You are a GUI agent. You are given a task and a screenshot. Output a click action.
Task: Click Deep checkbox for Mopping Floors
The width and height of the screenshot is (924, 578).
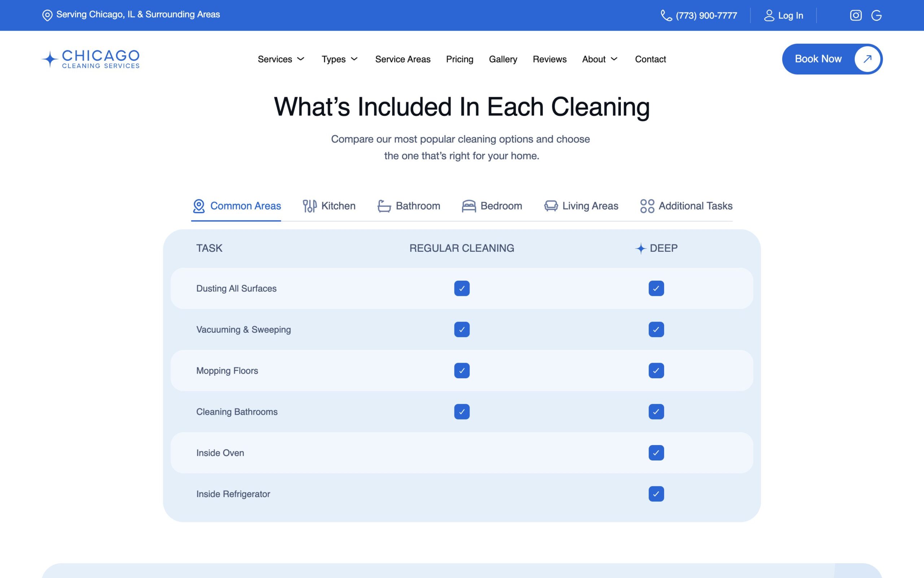[656, 370]
